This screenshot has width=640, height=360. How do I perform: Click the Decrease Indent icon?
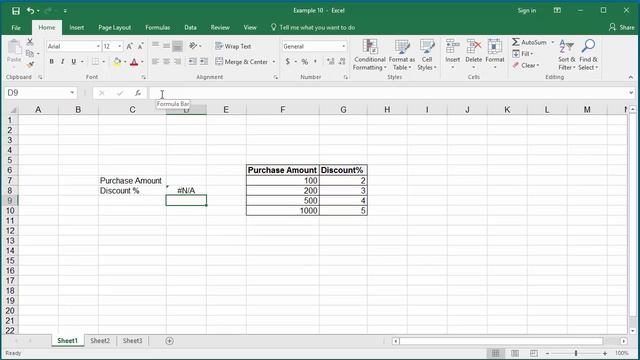pos(192,62)
